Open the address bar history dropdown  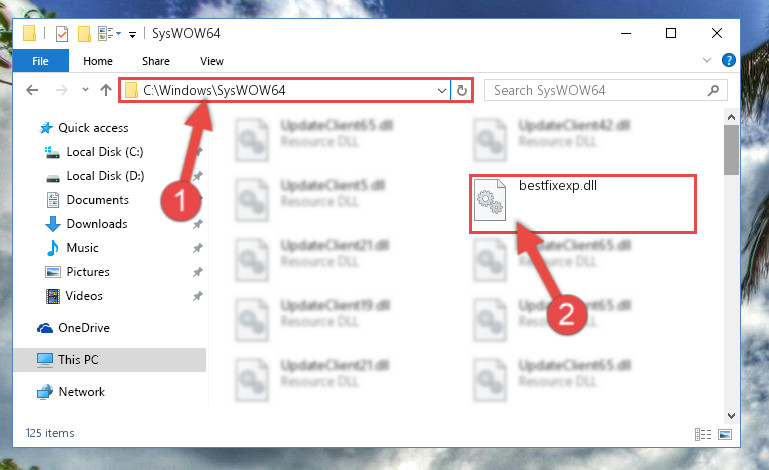(441, 90)
